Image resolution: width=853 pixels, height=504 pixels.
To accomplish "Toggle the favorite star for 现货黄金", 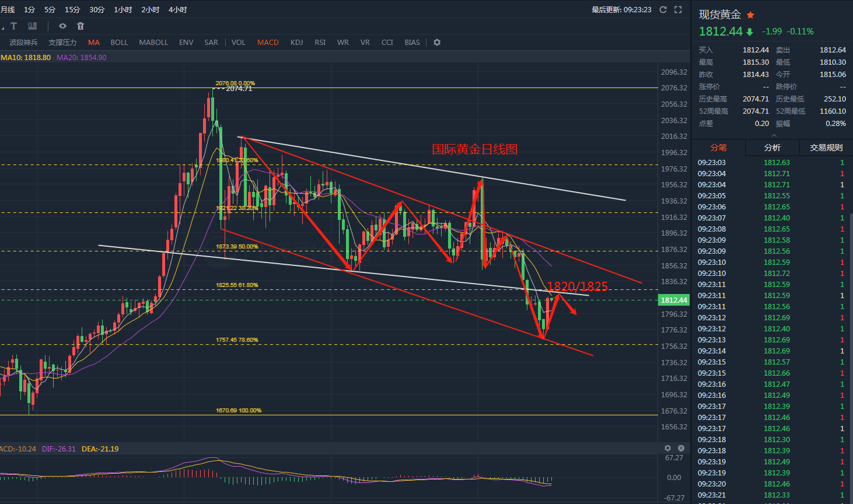I will click(x=751, y=15).
